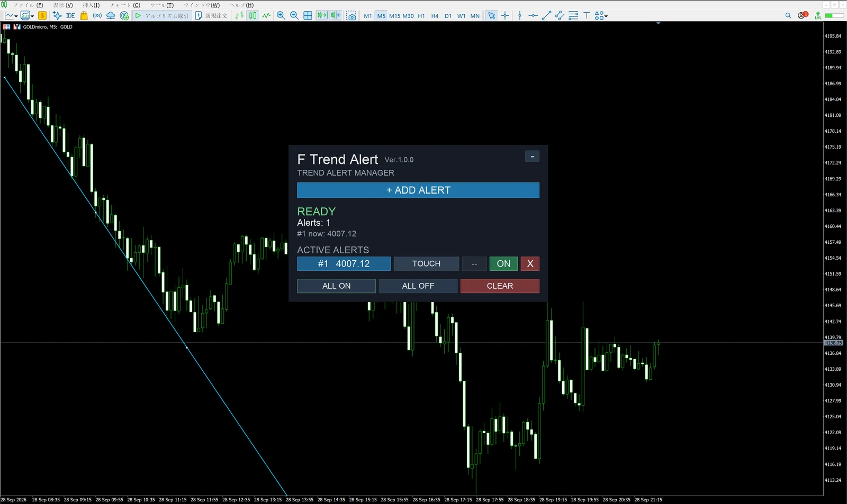The width and height of the screenshot is (847, 504).
Task: Open the search magnifier in toolbar
Action: [x=788, y=16]
